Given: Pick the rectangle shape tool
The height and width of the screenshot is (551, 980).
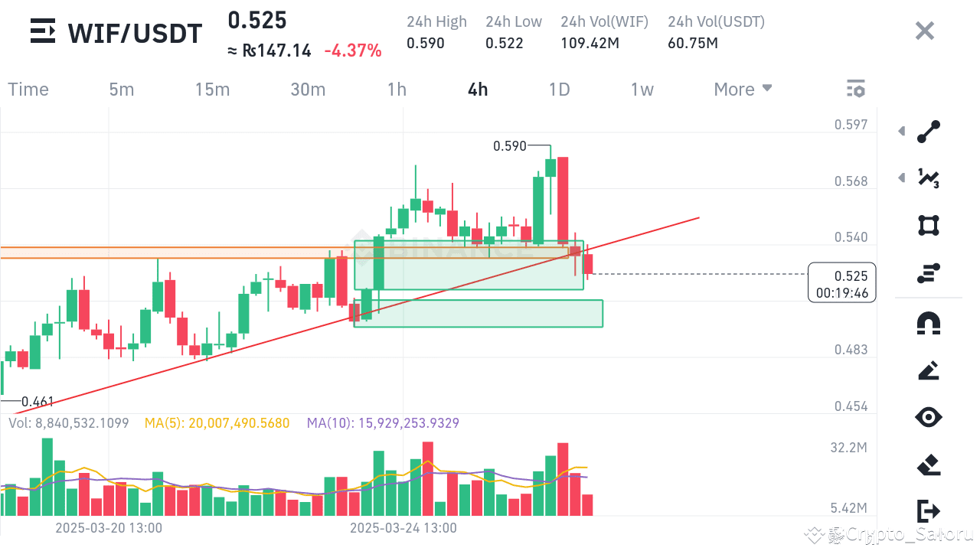Looking at the screenshot, I should (x=928, y=226).
